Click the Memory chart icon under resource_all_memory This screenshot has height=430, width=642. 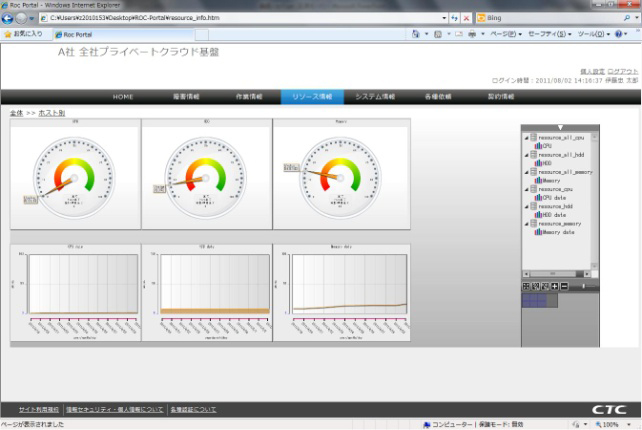(537, 180)
